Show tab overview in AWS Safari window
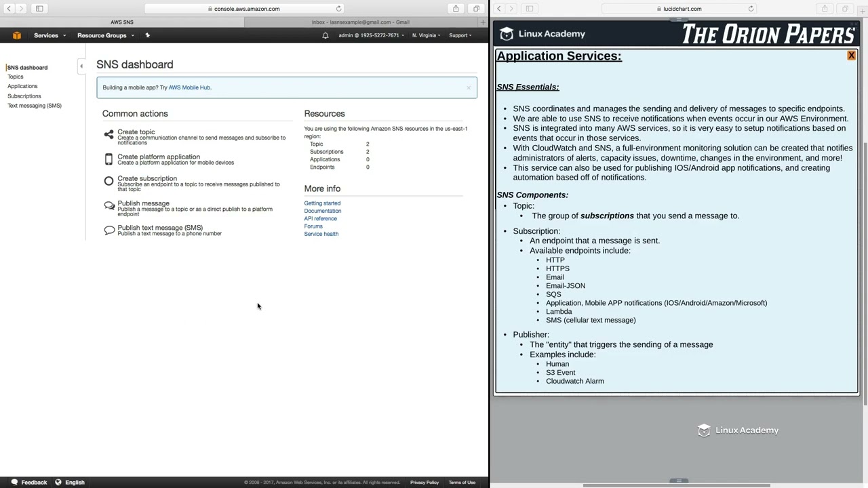Viewport: 868px width, 488px height. pyautogui.click(x=476, y=9)
